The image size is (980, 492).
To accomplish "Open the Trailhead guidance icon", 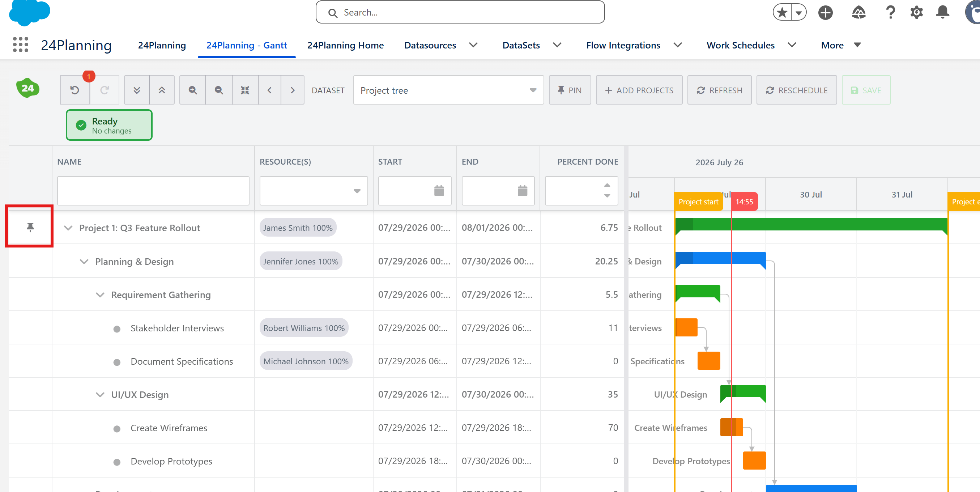I will (858, 13).
